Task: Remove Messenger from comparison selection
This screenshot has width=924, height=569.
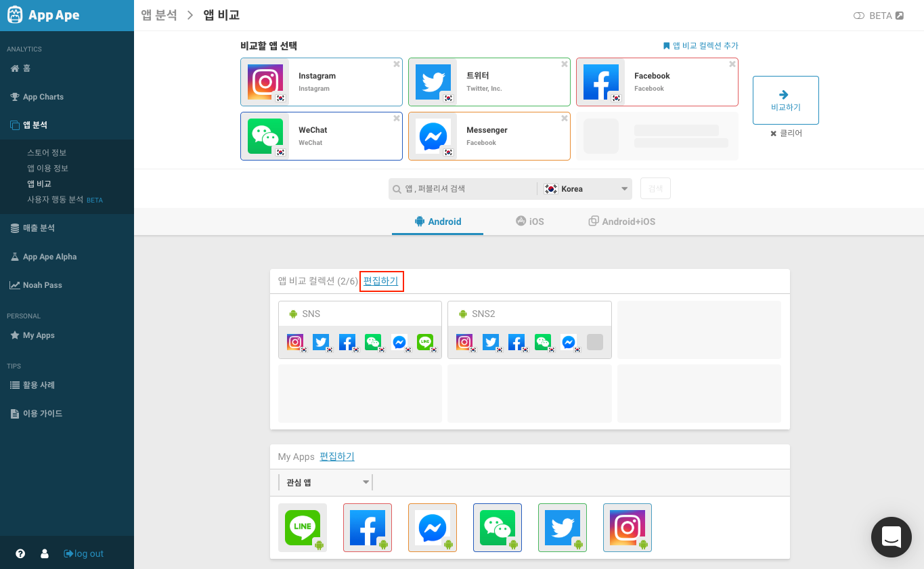Action: pyautogui.click(x=565, y=119)
